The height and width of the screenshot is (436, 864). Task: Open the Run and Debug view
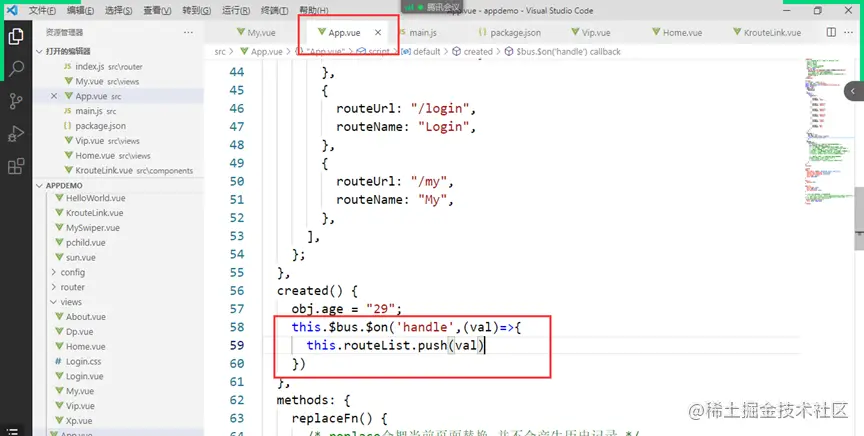click(16, 133)
